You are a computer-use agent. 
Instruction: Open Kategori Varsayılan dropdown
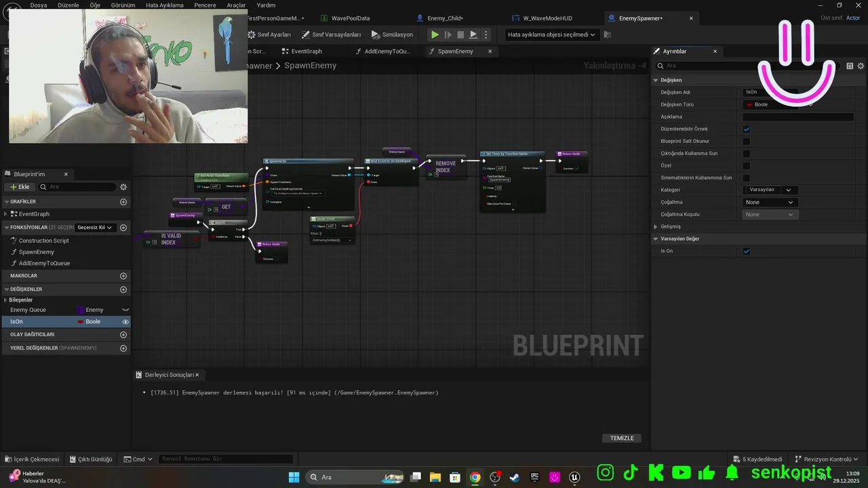[770, 190]
